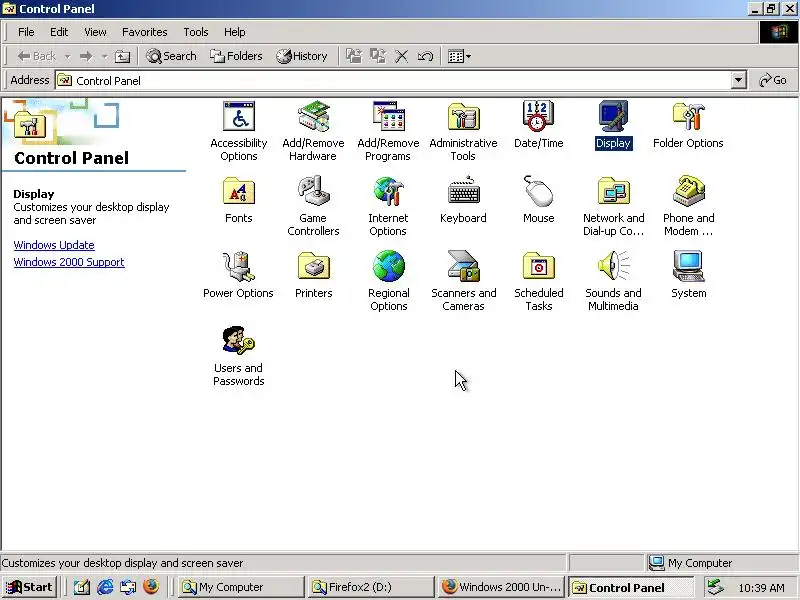Open the Accessibility Options applet

pos(239,131)
